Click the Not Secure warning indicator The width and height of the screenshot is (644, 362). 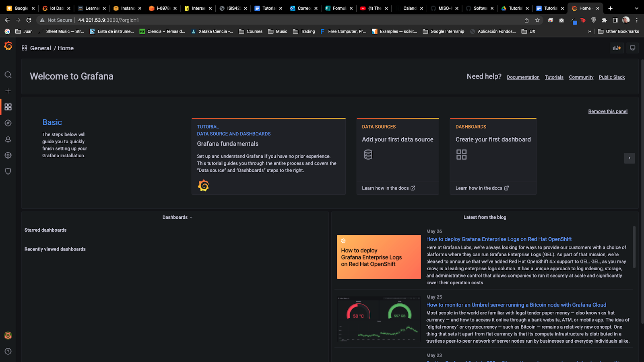click(56, 20)
